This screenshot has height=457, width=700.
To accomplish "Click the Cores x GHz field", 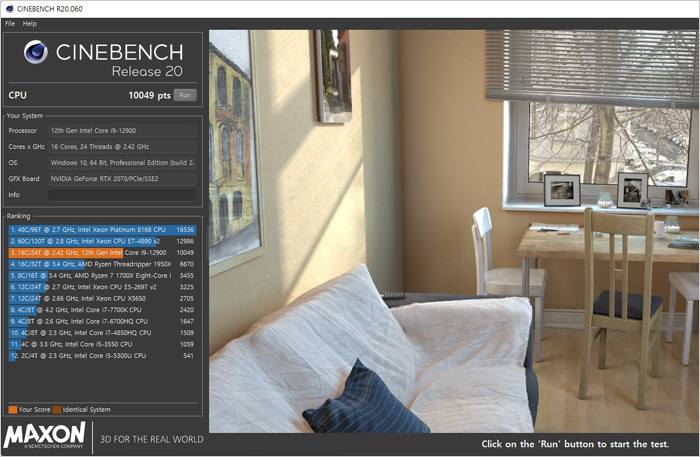I will [x=122, y=146].
